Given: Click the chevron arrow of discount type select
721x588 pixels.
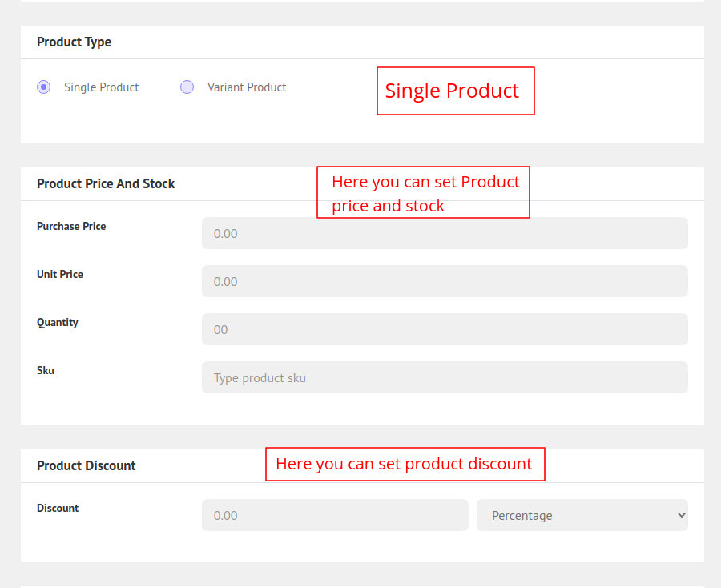Looking at the screenshot, I should (x=681, y=515).
